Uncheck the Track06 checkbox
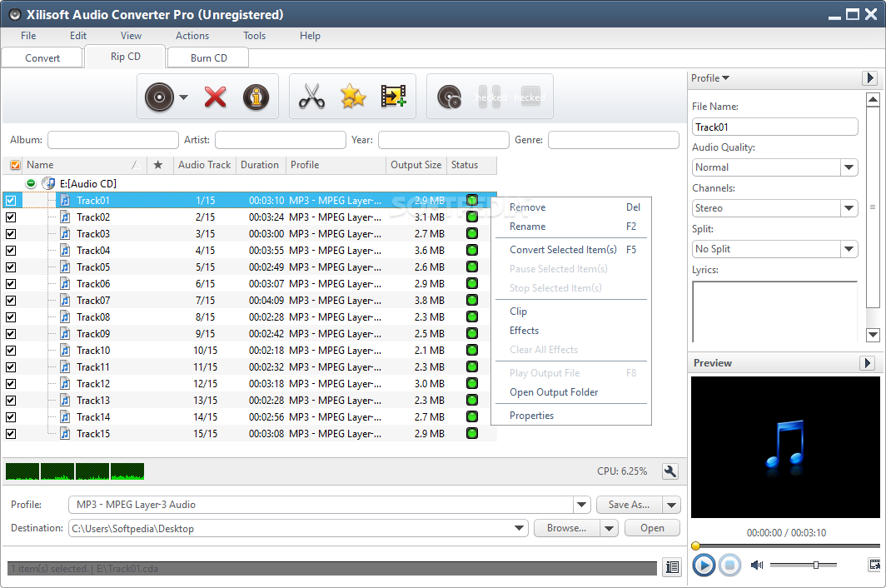This screenshot has height=588, width=886. (11, 284)
